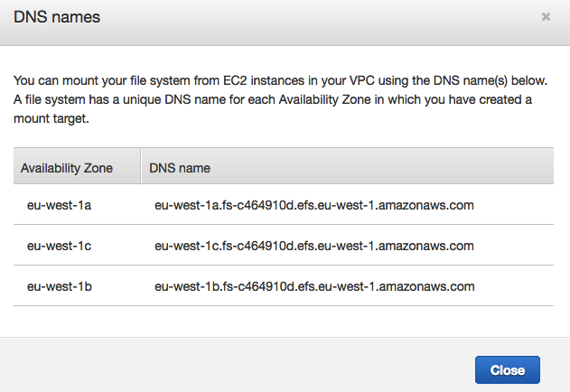The width and height of the screenshot is (570, 392).
Task: Dismiss the DNS names dialog with X
Action: pos(546,17)
